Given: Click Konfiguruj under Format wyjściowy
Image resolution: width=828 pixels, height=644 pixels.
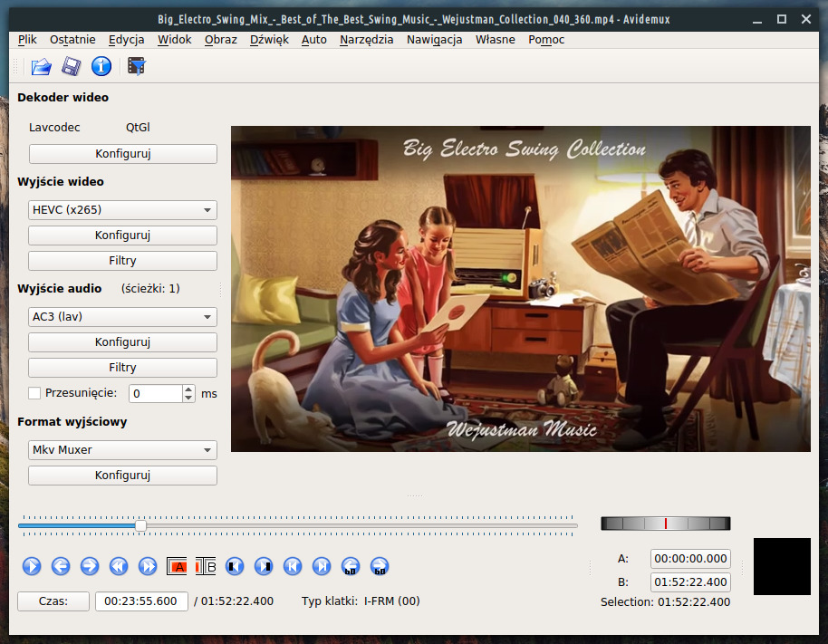Looking at the screenshot, I should 122,476.
